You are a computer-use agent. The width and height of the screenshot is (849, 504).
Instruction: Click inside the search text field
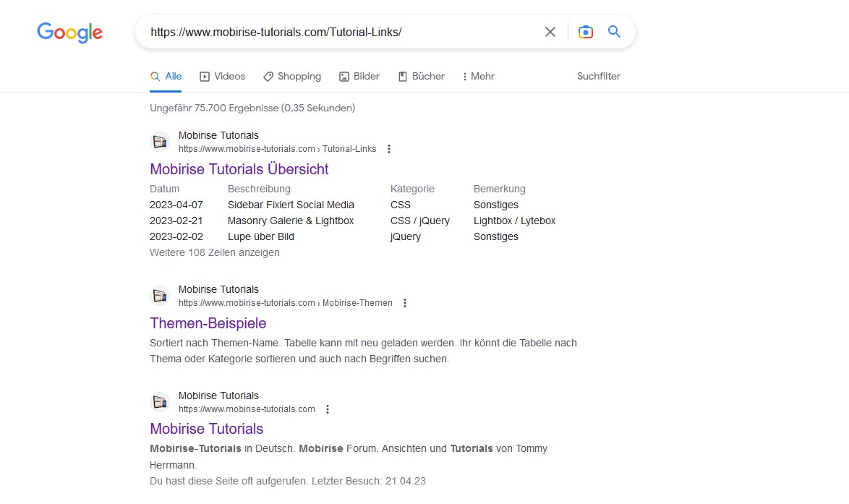340,32
